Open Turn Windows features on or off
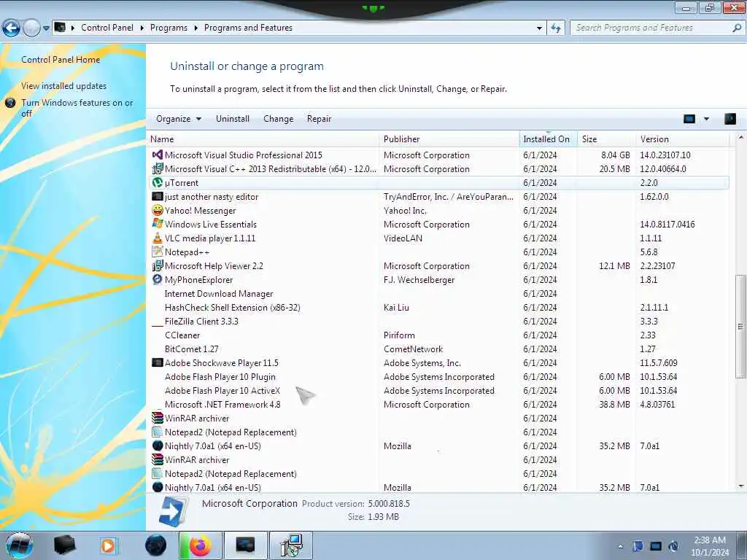 [77, 108]
